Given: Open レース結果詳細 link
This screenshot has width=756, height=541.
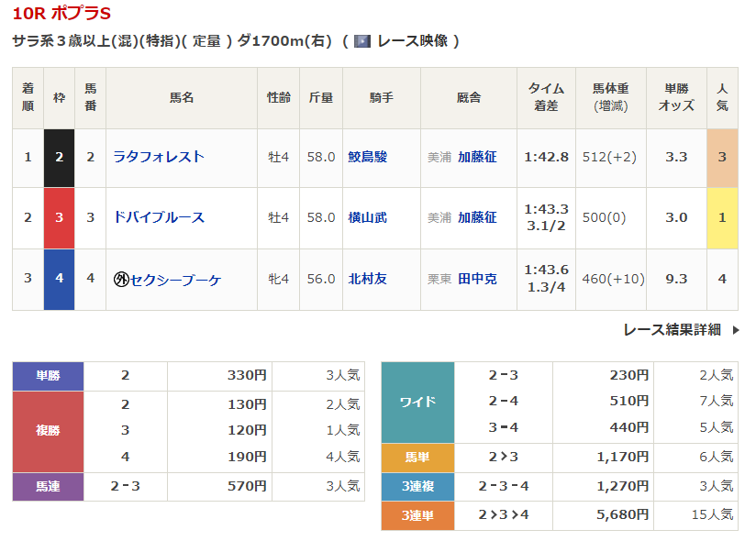Looking at the screenshot, I should (673, 329).
